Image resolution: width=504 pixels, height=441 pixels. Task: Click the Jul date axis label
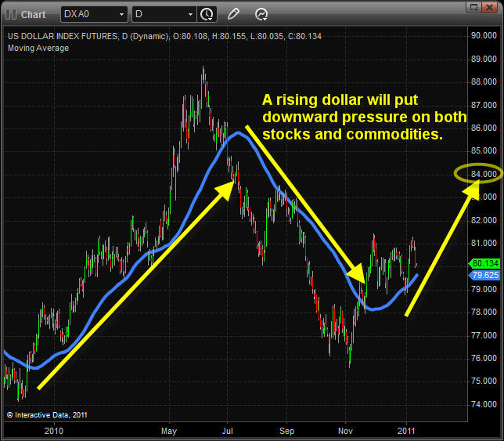point(228,431)
